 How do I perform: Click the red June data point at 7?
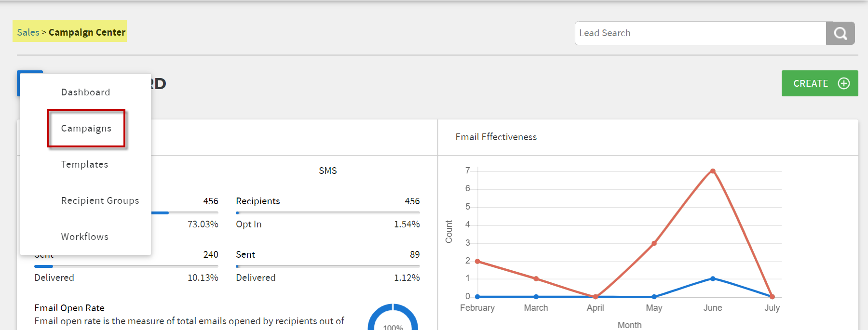(x=713, y=171)
